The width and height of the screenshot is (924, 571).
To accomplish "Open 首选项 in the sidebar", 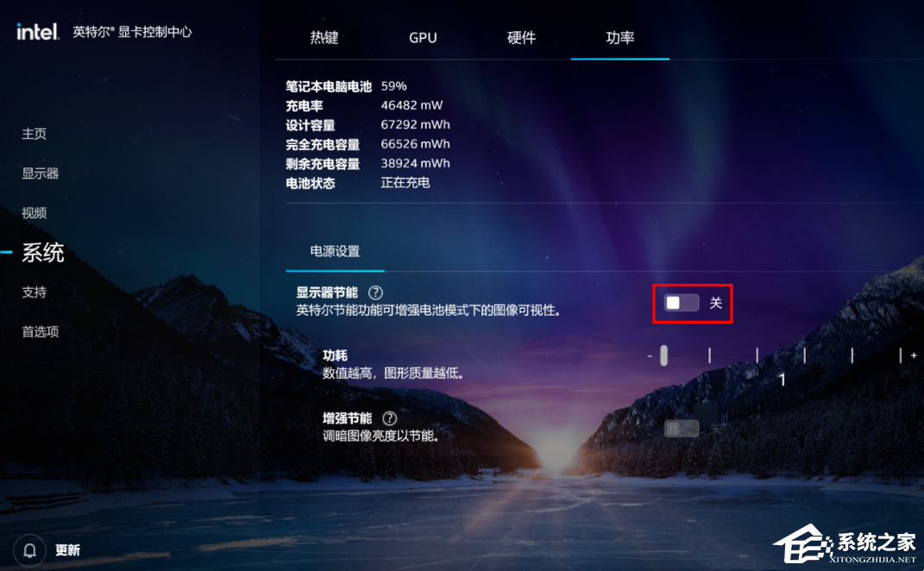I will [x=40, y=332].
